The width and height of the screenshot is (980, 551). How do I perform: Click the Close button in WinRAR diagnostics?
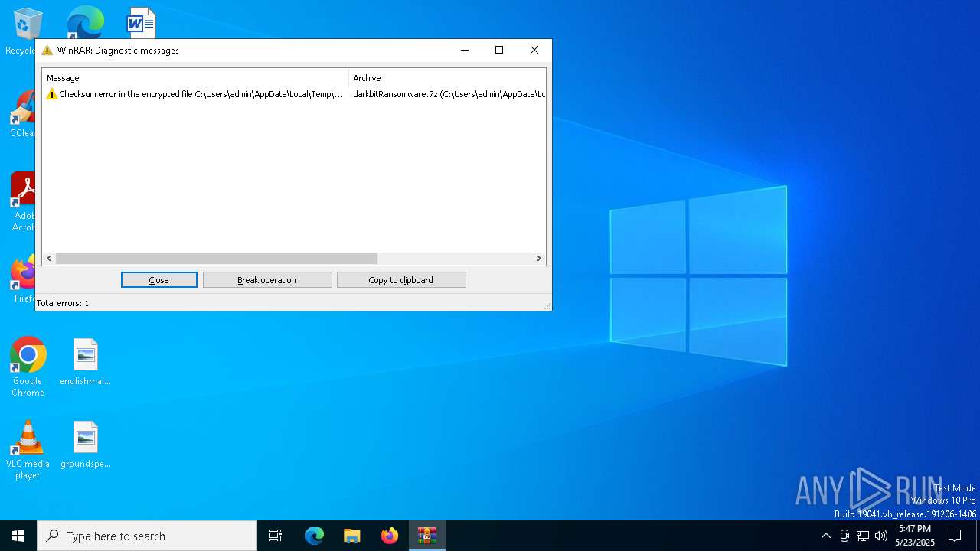tap(159, 280)
